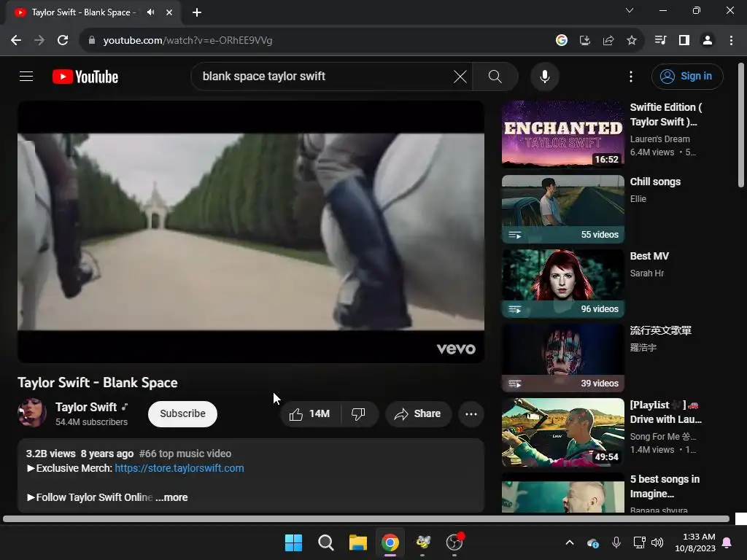Open the Windows Start menu
747x560 pixels.
pyautogui.click(x=293, y=542)
